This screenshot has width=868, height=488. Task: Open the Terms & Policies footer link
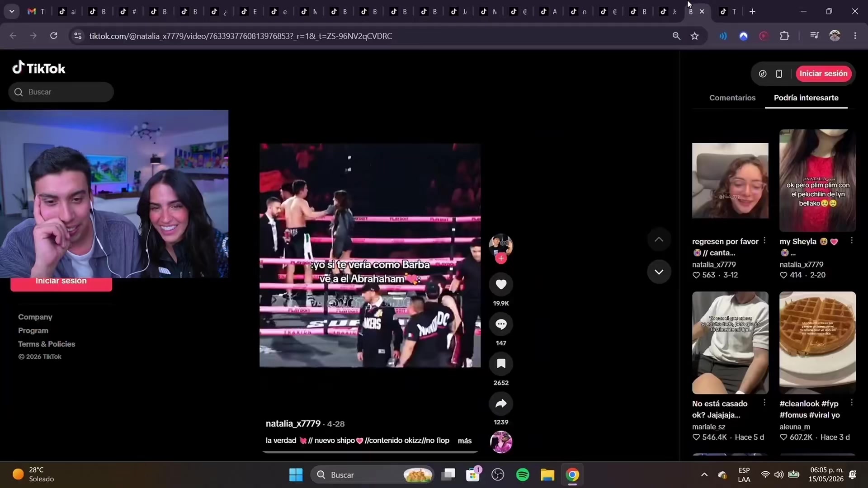(47, 344)
